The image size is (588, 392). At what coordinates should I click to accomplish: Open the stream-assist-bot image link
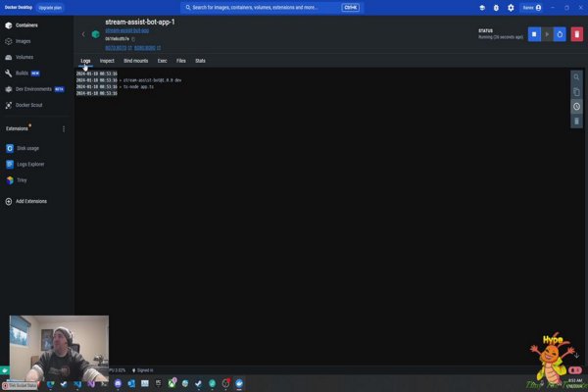pyautogui.click(x=126, y=30)
